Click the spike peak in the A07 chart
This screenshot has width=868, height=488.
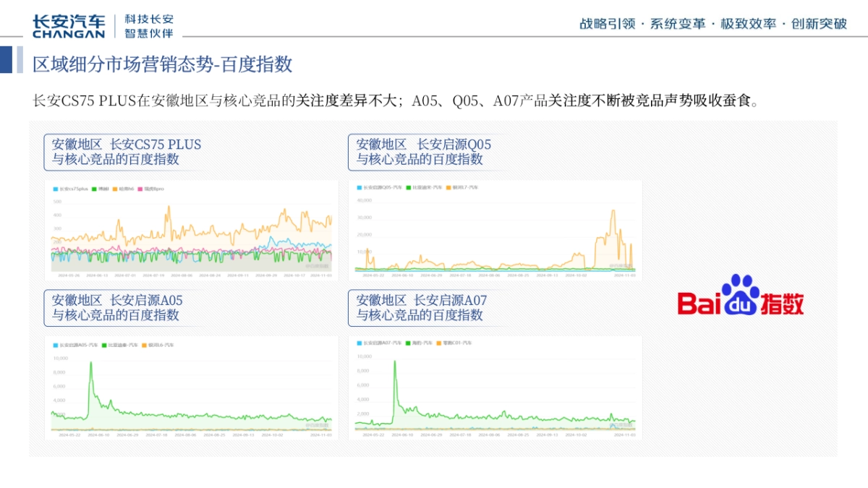point(395,361)
